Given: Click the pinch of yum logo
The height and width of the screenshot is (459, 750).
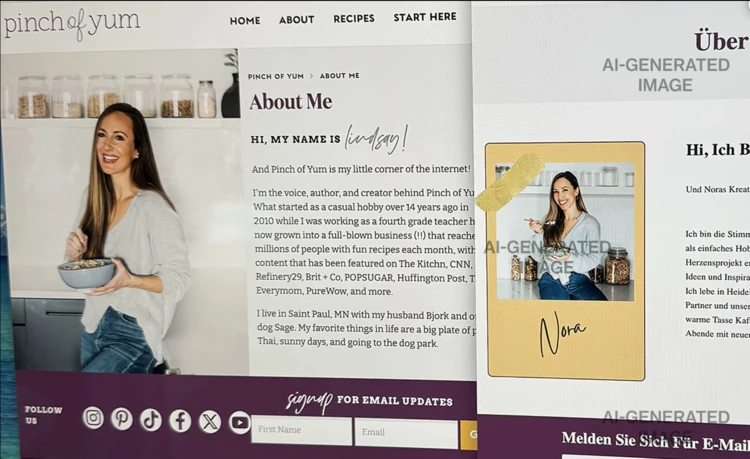Looking at the screenshot, I should (x=72, y=23).
